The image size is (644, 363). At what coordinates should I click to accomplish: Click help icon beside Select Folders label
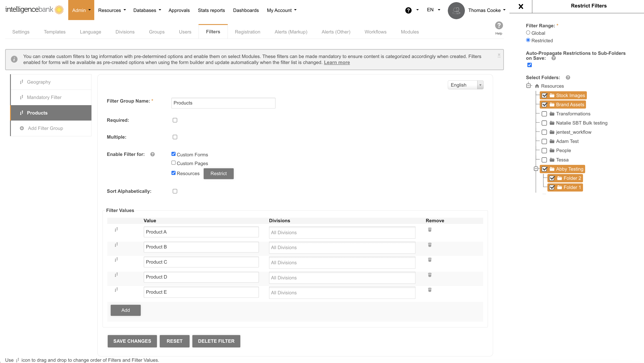click(568, 77)
